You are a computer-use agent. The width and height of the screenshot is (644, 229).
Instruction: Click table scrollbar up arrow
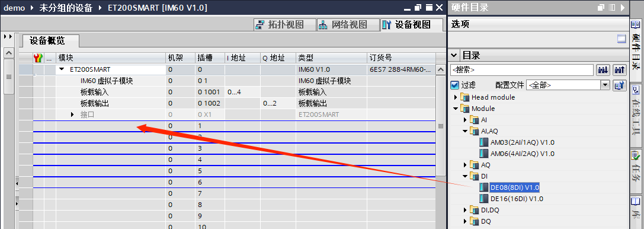pos(440,69)
